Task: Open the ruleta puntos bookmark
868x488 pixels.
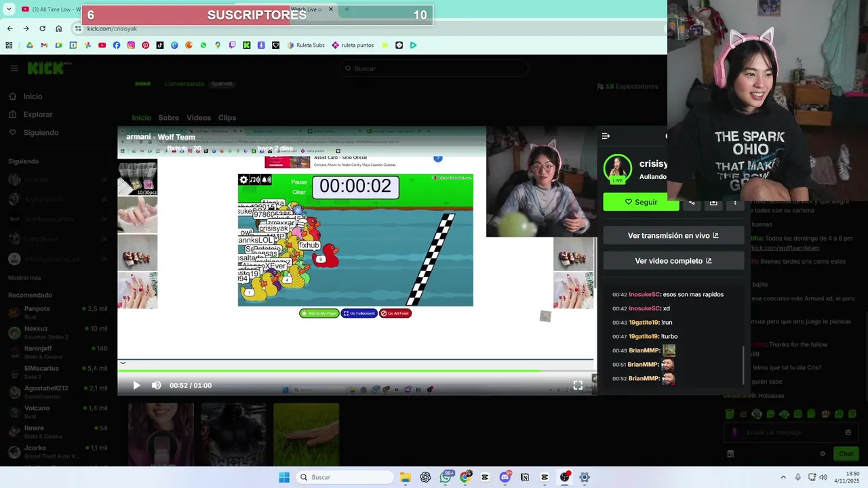Action: pyautogui.click(x=353, y=45)
